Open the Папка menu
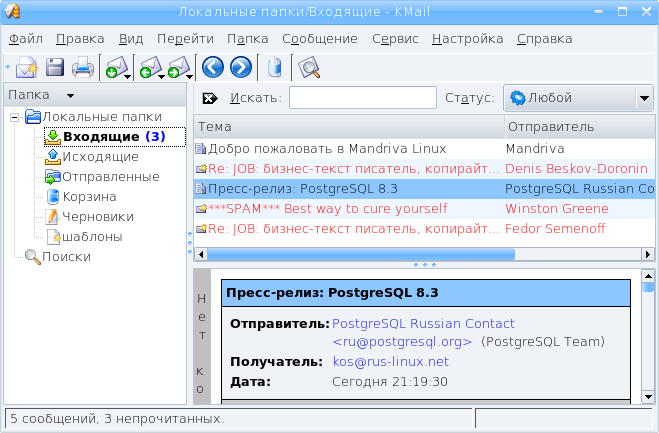Viewport: 659px width, 433px height. 248,39
